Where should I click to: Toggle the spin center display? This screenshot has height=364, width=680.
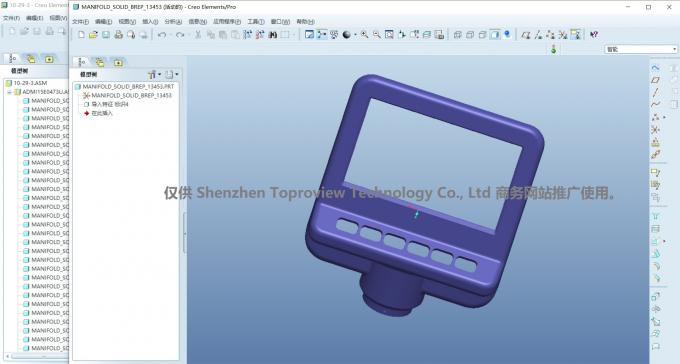[321, 35]
